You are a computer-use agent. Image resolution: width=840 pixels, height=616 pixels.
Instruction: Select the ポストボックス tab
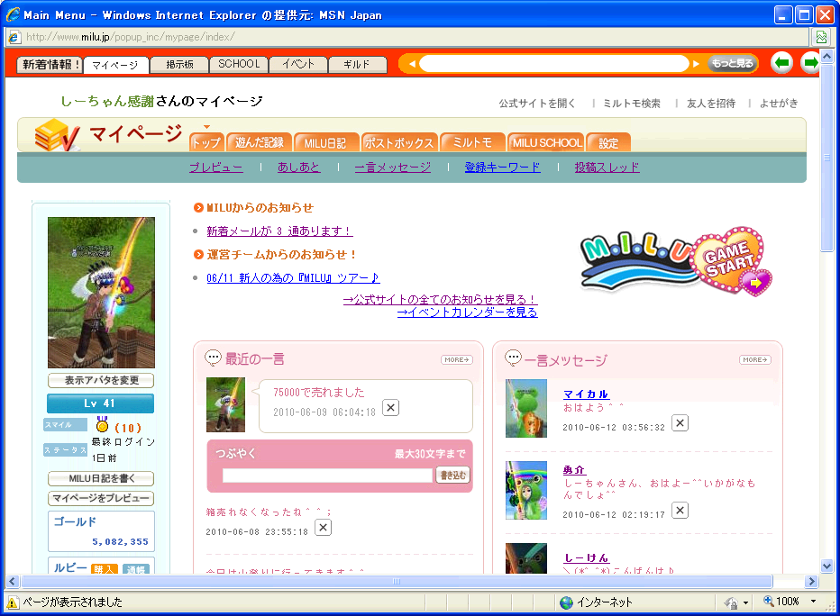[399, 142]
